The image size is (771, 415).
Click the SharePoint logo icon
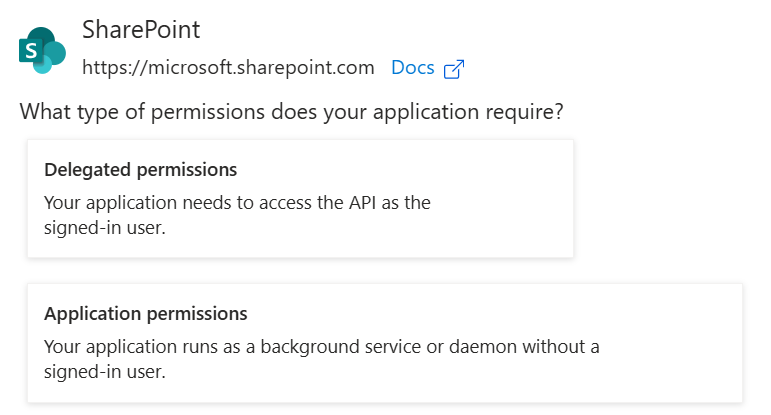pos(42,50)
